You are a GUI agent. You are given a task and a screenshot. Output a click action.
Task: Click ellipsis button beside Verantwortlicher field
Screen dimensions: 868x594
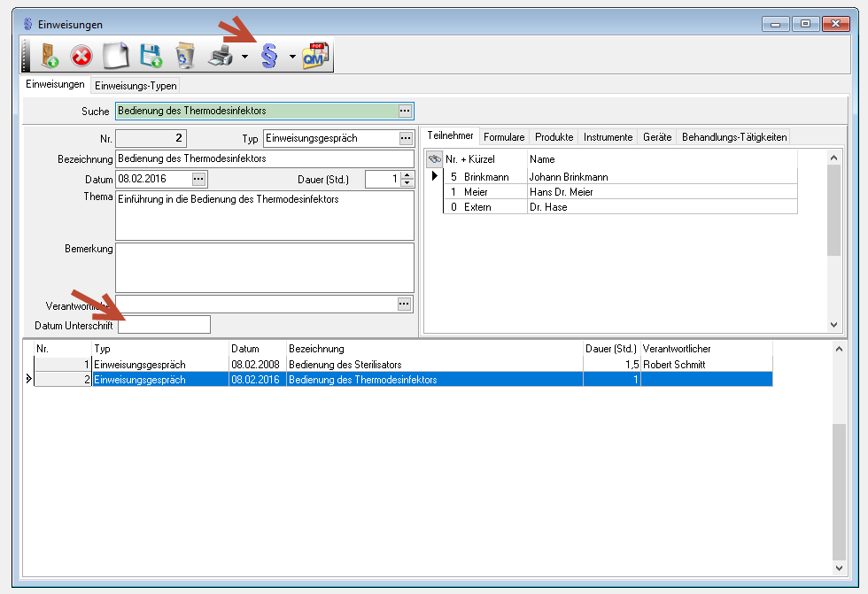(x=405, y=304)
